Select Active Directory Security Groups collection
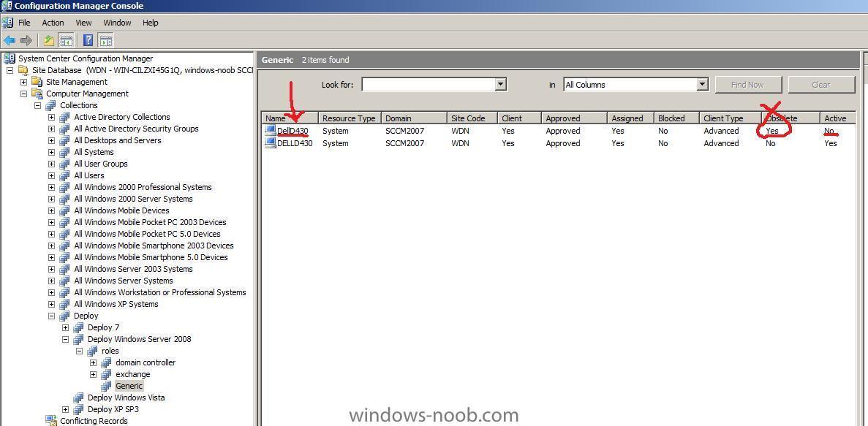The width and height of the screenshot is (868, 426). pos(136,129)
